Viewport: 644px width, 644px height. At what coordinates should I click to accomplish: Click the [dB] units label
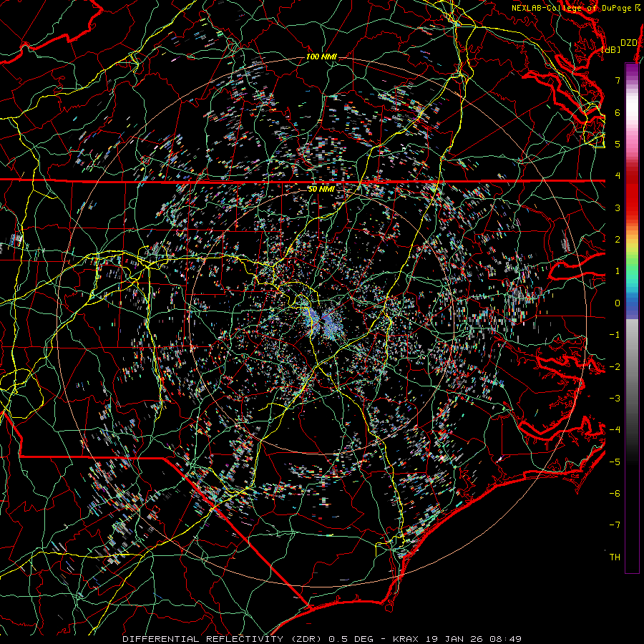click(611, 49)
